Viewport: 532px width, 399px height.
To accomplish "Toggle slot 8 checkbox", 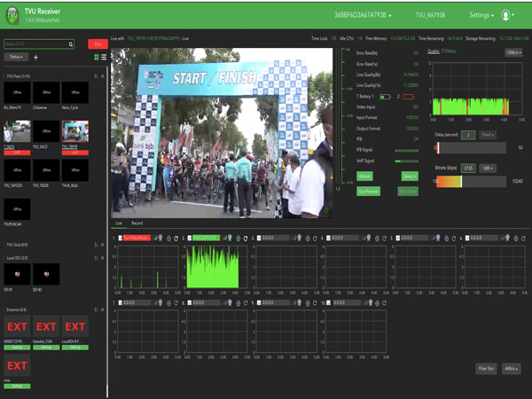I will pos(190,302).
